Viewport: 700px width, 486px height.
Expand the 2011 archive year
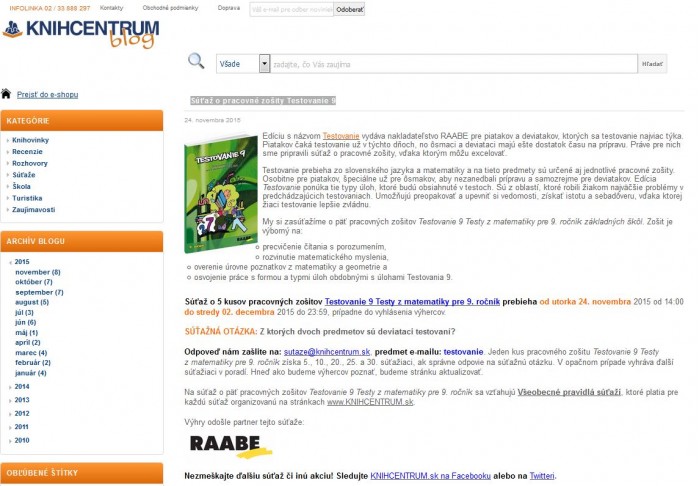pyautogui.click(x=19, y=427)
